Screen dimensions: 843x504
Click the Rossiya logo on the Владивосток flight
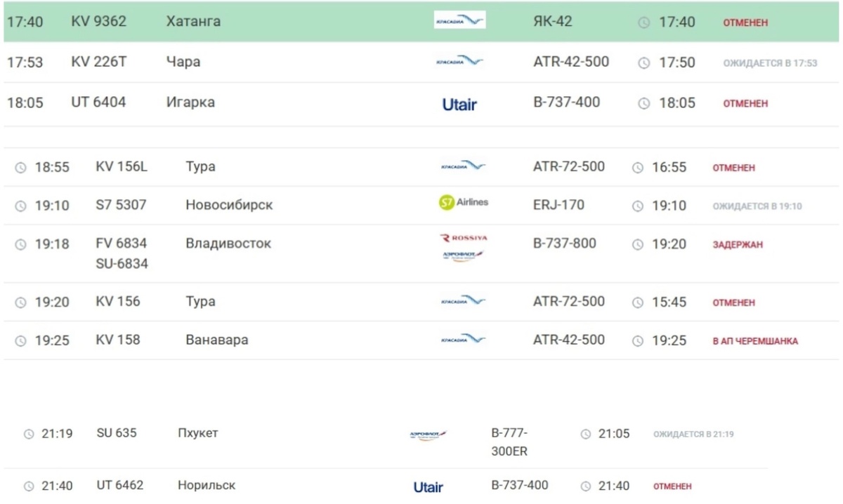point(463,239)
